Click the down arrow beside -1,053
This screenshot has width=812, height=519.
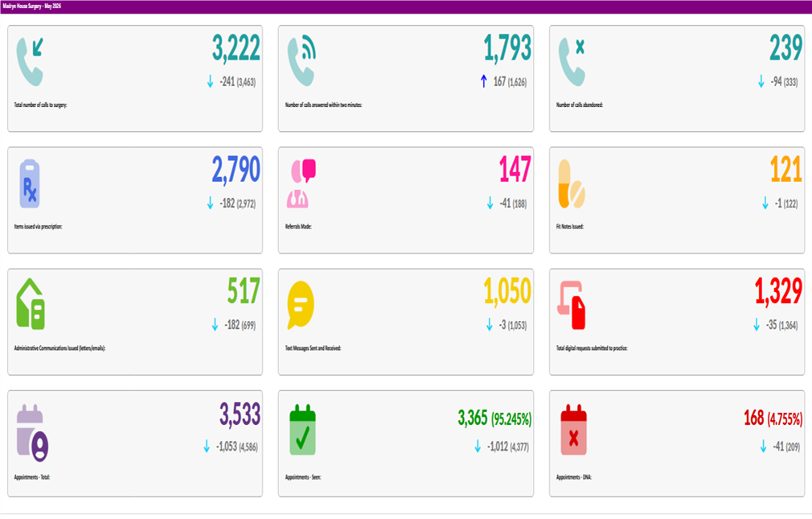207,447
